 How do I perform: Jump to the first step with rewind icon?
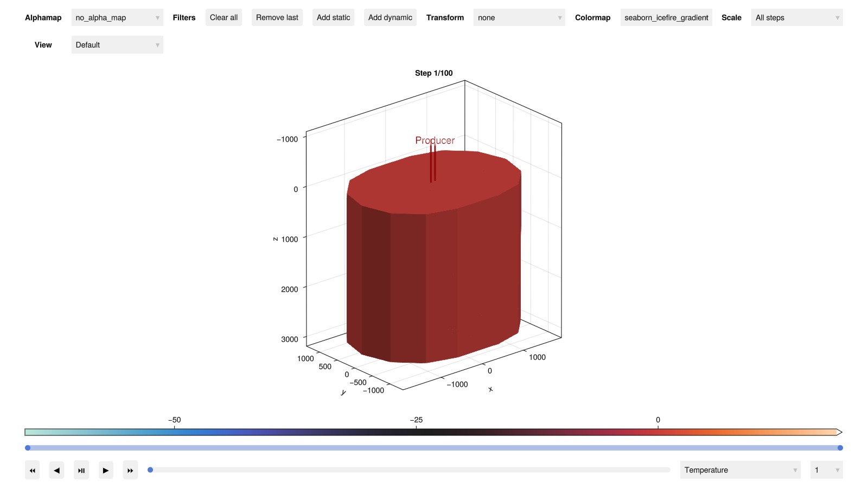click(32, 470)
